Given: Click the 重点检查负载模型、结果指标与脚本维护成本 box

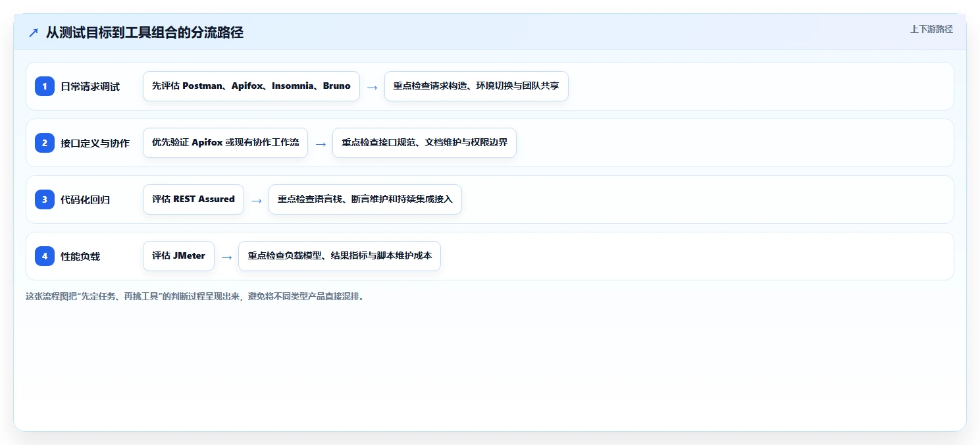Looking at the screenshot, I should point(340,256).
